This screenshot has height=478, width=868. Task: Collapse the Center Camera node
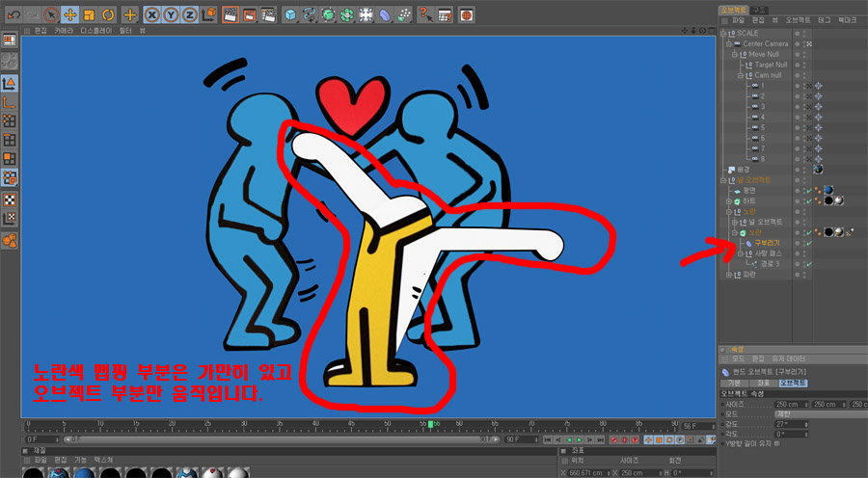(729, 43)
